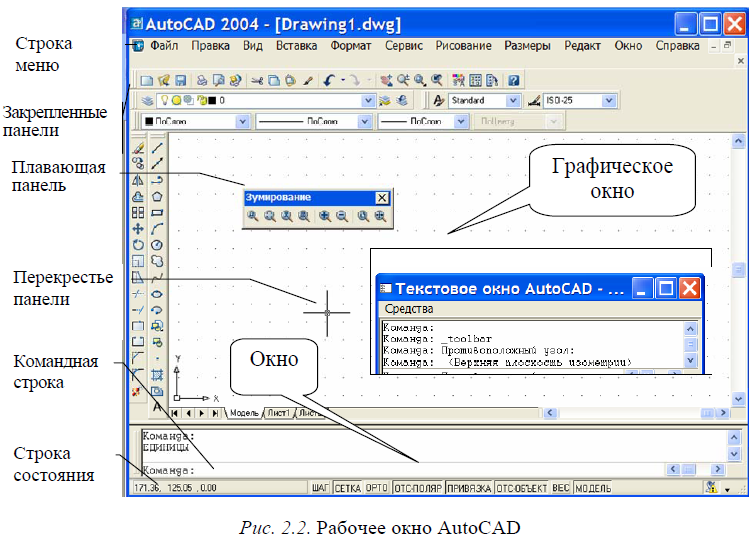Viewport: 756px width, 538px height.
Task: Open the Вставка menu
Action: (297, 46)
